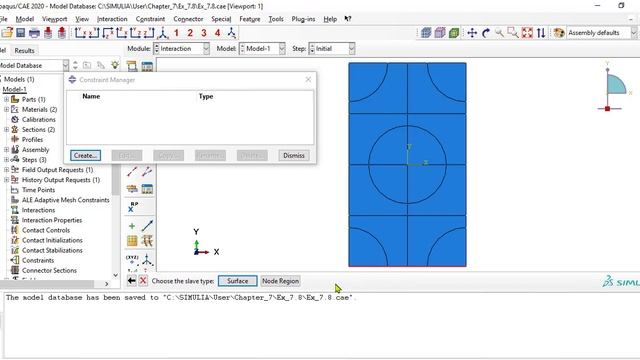This screenshot has height=360, width=640.
Task: Click the Create Connector Section tool
Action: (132, 189)
